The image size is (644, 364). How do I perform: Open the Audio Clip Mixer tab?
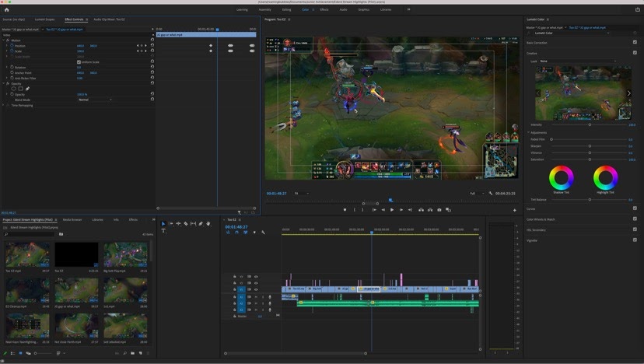pos(109,19)
